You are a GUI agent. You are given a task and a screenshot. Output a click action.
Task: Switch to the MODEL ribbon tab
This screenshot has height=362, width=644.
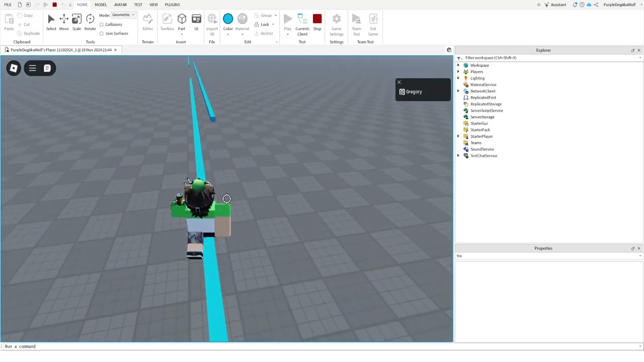[101, 5]
